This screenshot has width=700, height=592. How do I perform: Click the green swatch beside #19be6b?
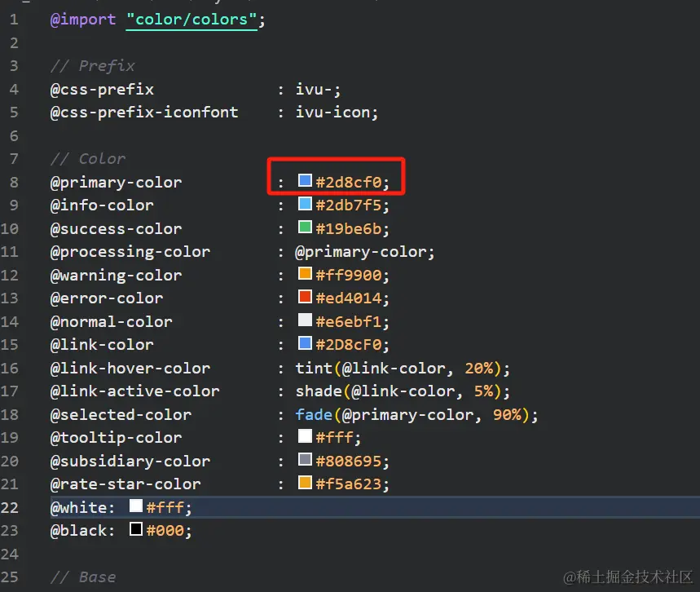305,227
